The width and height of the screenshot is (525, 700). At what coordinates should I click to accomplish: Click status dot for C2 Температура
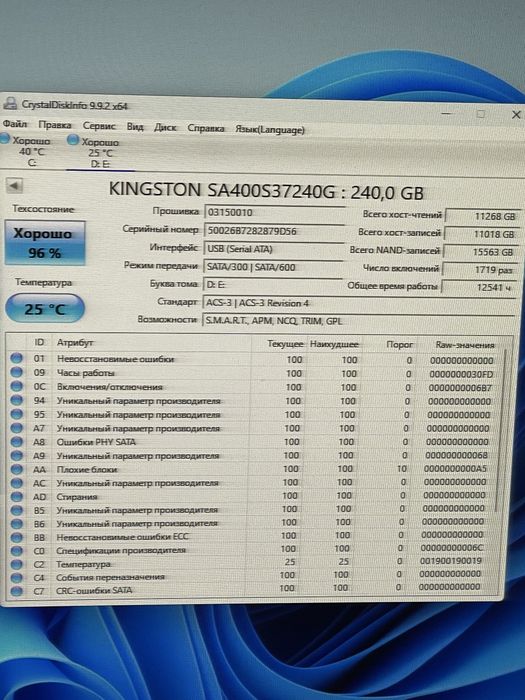(x=16, y=564)
